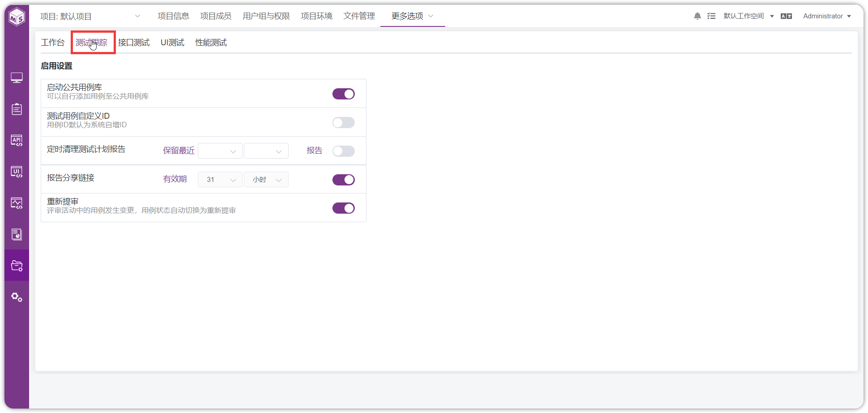868x413 pixels.
Task: Switch to the 工作台 tab
Action: pyautogui.click(x=53, y=43)
